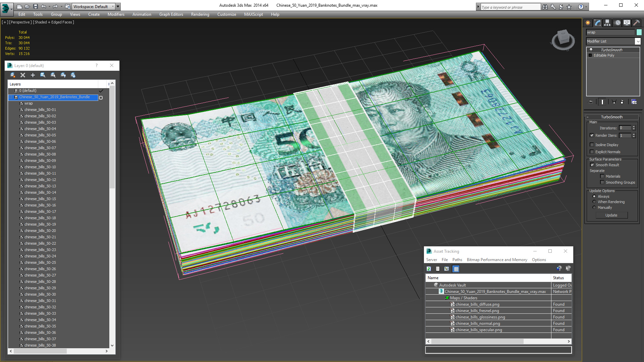Increase Iterations spinner

point(634,127)
